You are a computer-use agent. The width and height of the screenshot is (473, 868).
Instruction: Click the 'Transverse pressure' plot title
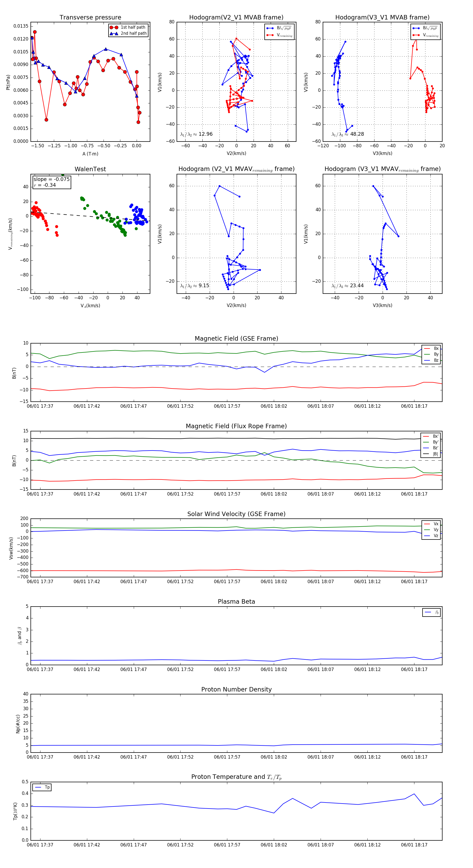(90, 18)
